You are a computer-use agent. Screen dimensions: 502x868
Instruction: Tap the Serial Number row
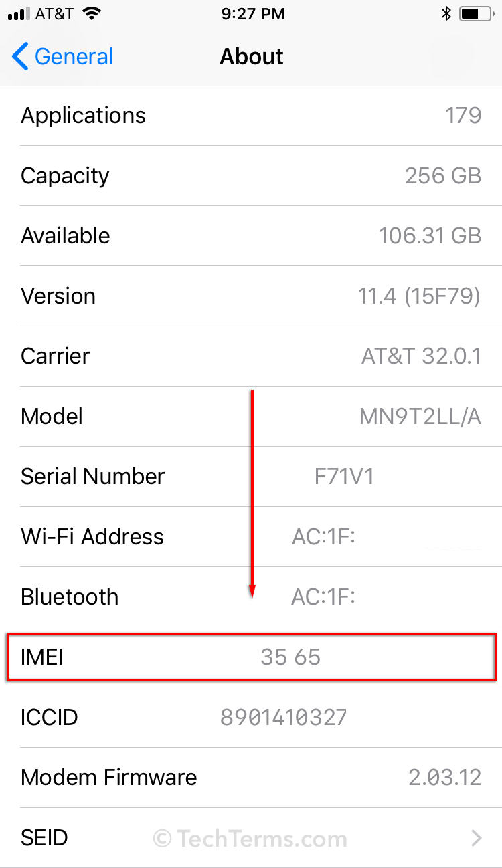click(251, 477)
